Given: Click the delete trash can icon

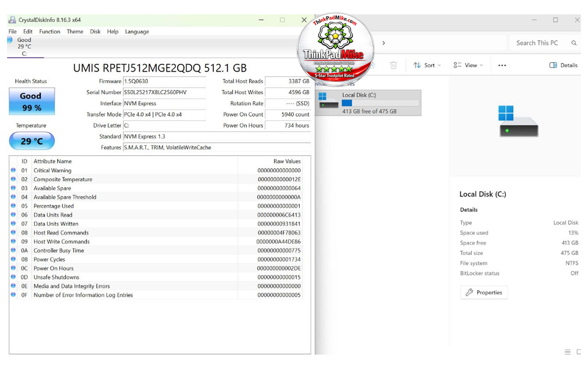Looking at the screenshot, I should [393, 65].
